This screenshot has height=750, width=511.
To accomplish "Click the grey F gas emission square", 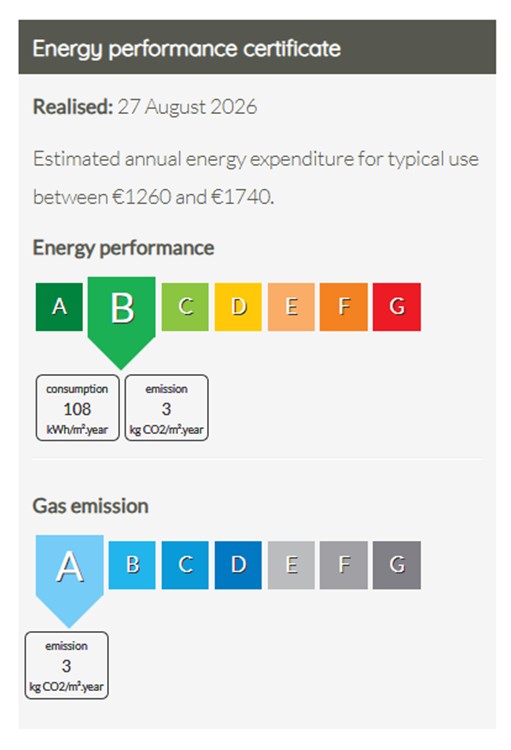I will pos(344,565).
